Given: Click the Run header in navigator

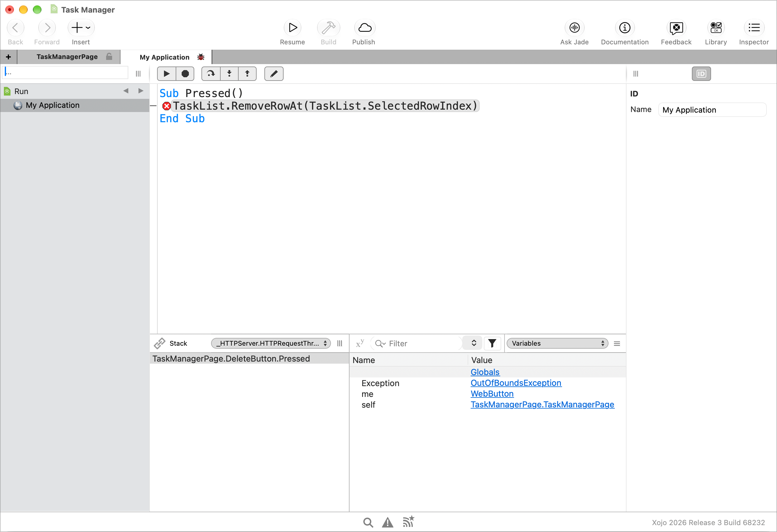Looking at the screenshot, I should [x=21, y=91].
